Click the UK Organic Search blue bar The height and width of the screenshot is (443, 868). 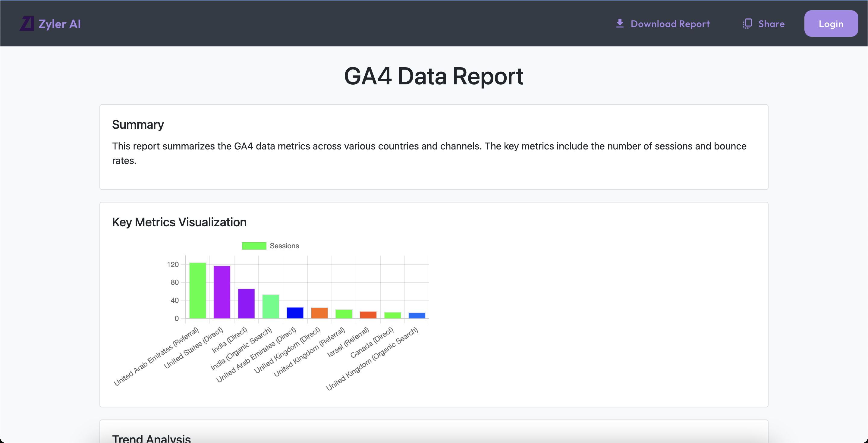click(x=417, y=316)
